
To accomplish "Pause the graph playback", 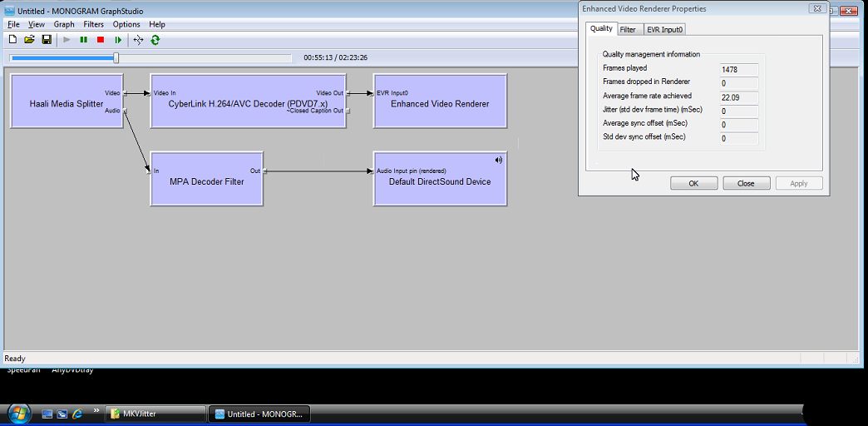I will [84, 40].
